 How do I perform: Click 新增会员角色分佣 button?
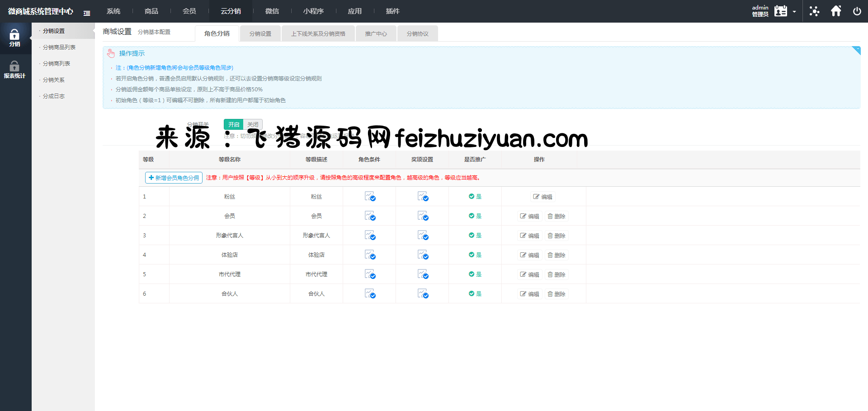pyautogui.click(x=174, y=178)
